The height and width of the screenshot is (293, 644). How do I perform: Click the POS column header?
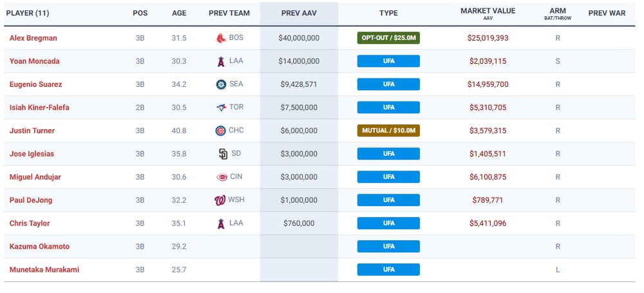pyautogui.click(x=140, y=13)
